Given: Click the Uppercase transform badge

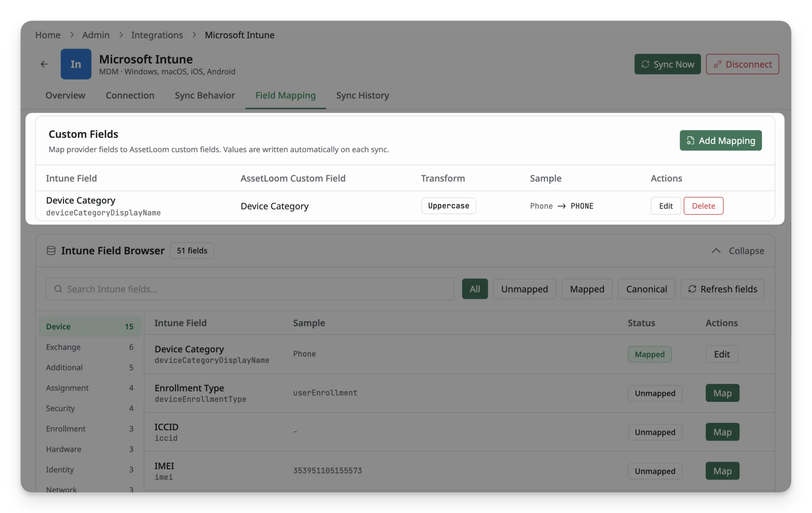Looking at the screenshot, I should click(448, 206).
